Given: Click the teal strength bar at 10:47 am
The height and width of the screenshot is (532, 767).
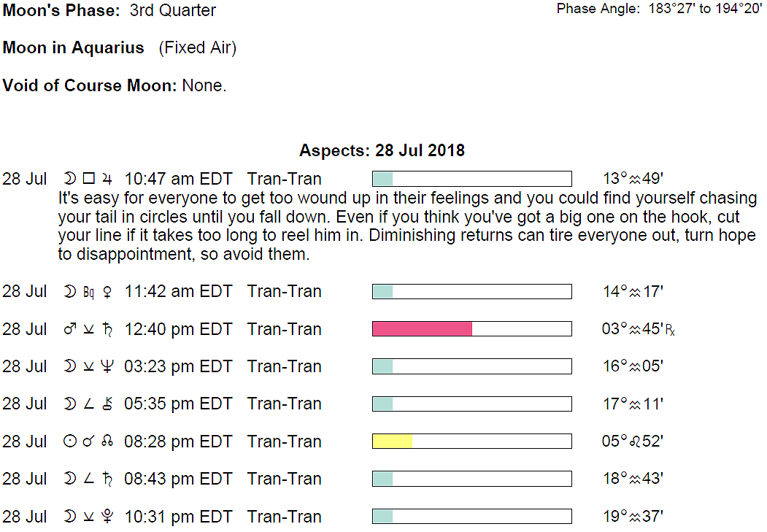Looking at the screenshot, I should 382,179.
